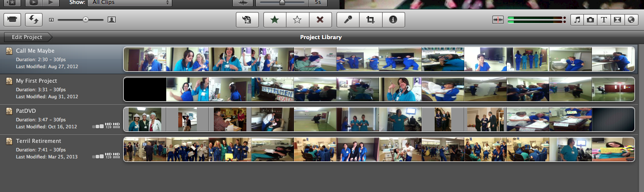Select the PatDVD project title
The image size is (644, 192).
[x=26, y=111]
